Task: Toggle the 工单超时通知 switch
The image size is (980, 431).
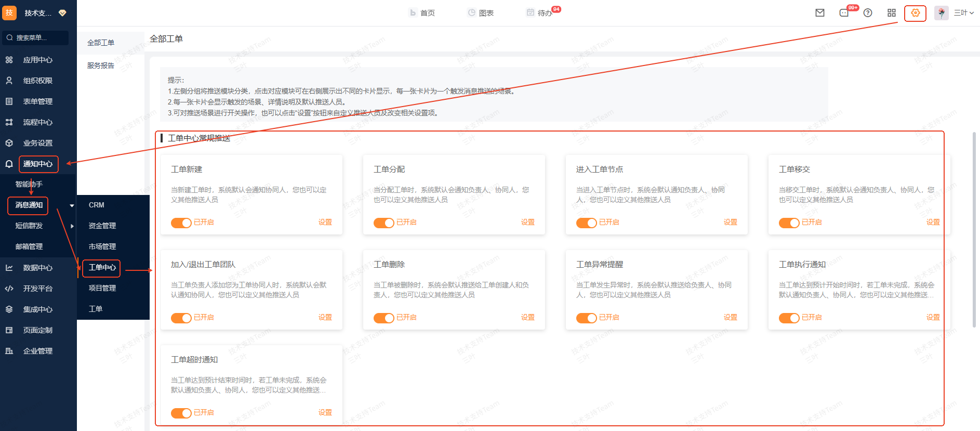Action: click(x=181, y=413)
